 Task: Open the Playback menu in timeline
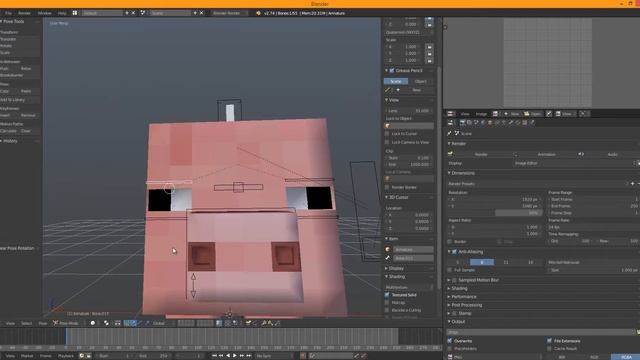click(x=66, y=356)
